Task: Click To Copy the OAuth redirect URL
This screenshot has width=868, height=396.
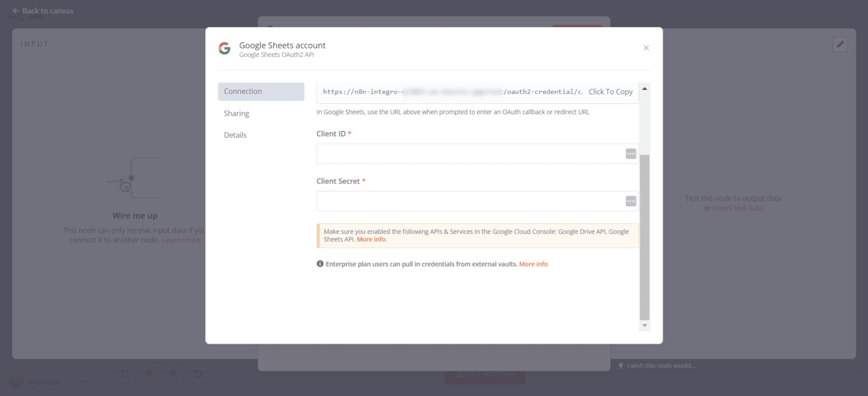Action: coord(610,92)
